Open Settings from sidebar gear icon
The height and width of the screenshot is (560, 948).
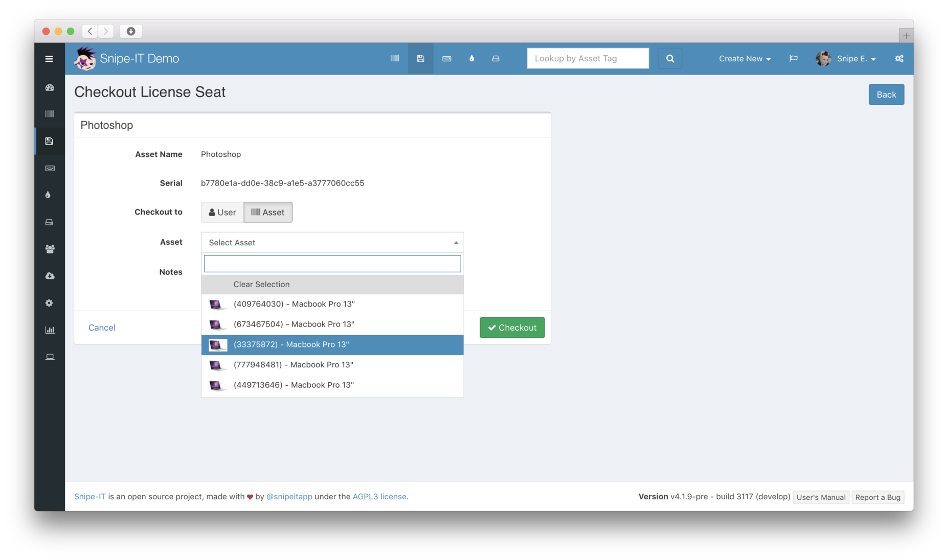(49, 303)
